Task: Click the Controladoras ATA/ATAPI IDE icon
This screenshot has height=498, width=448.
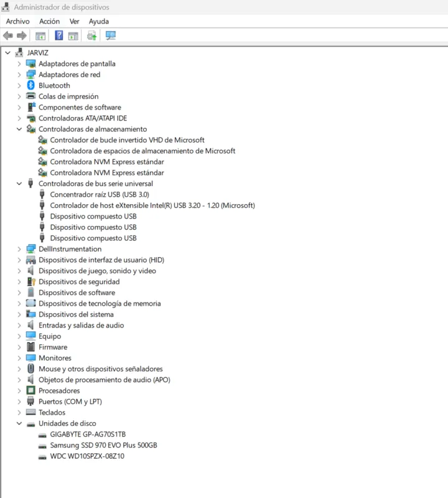Action: tap(31, 118)
